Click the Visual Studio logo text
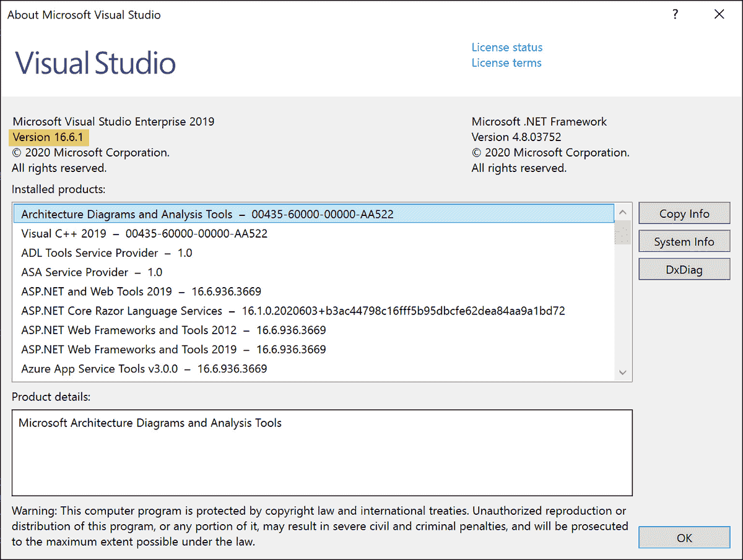This screenshot has height=560, width=743. point(94,62)
